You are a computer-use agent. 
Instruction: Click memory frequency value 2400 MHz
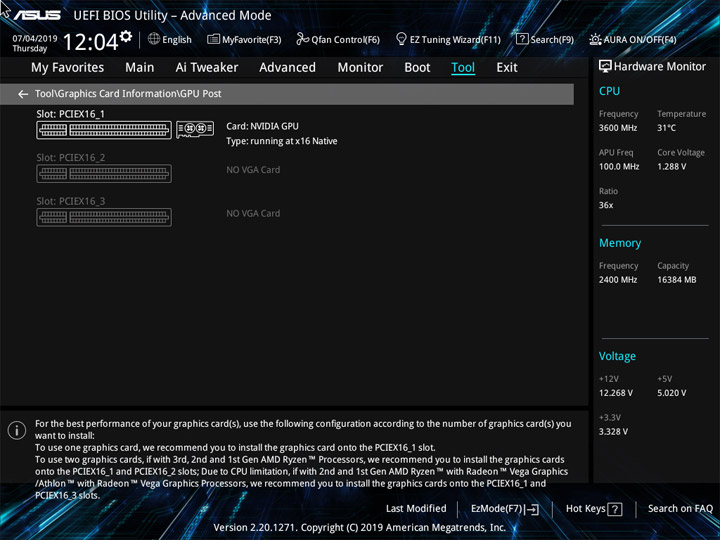tap(618, 280)
